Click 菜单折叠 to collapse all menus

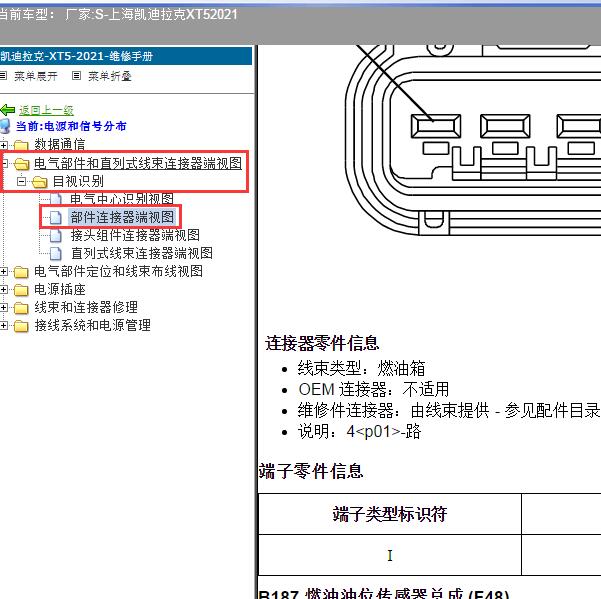coord(110,76)
